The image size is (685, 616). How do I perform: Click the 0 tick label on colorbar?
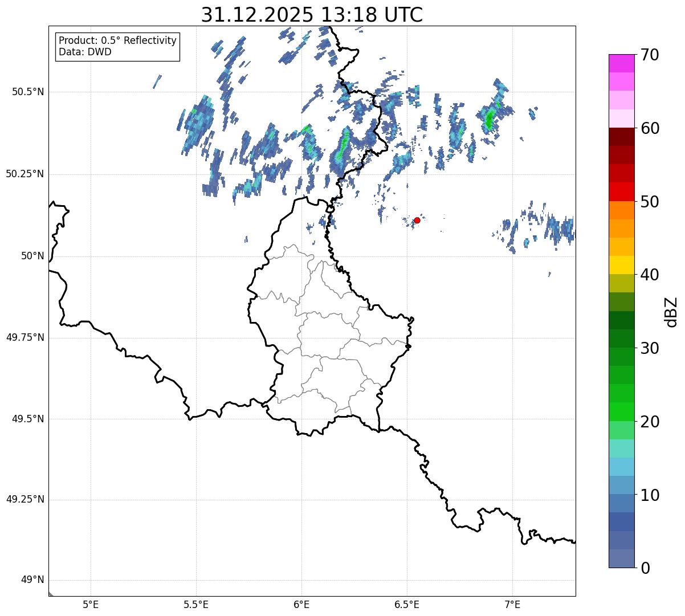[x=646, y=568]
